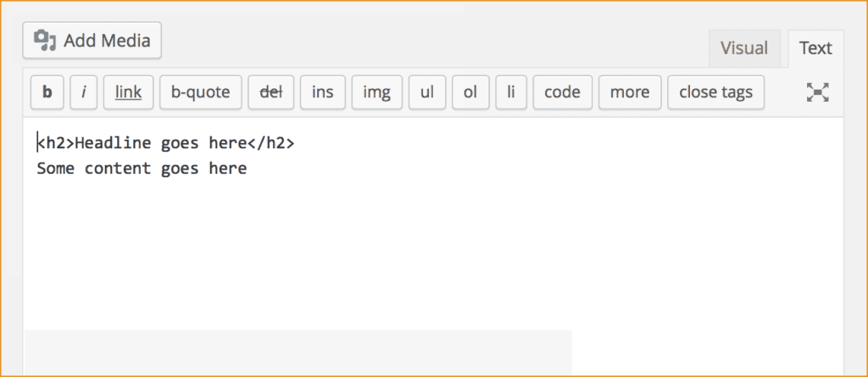Place cursor in the h2 Headline line

pos(166,143)
